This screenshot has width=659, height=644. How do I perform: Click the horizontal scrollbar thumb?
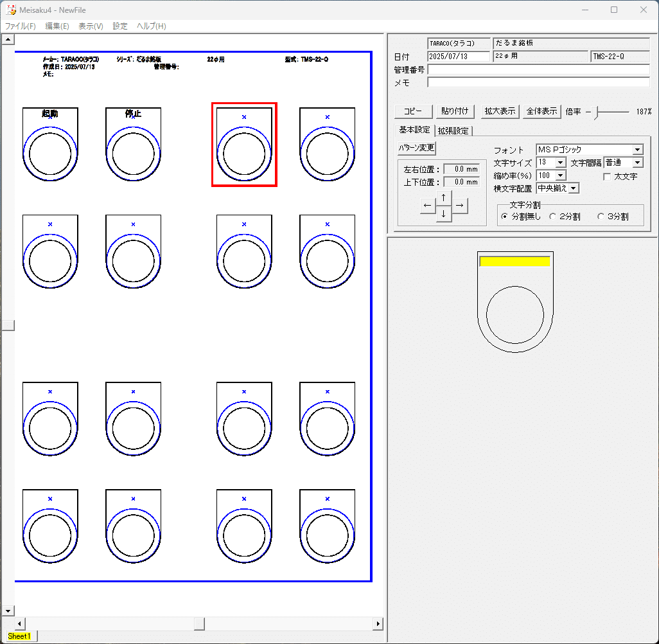[199, 623]
